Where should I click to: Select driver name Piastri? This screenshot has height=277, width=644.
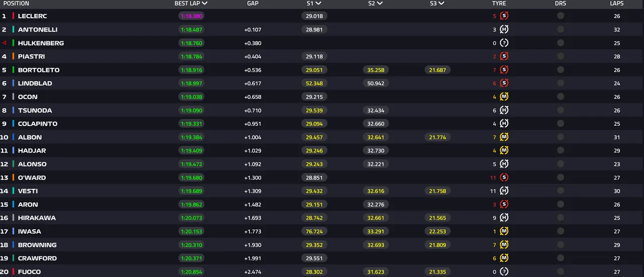pos(32,56)
